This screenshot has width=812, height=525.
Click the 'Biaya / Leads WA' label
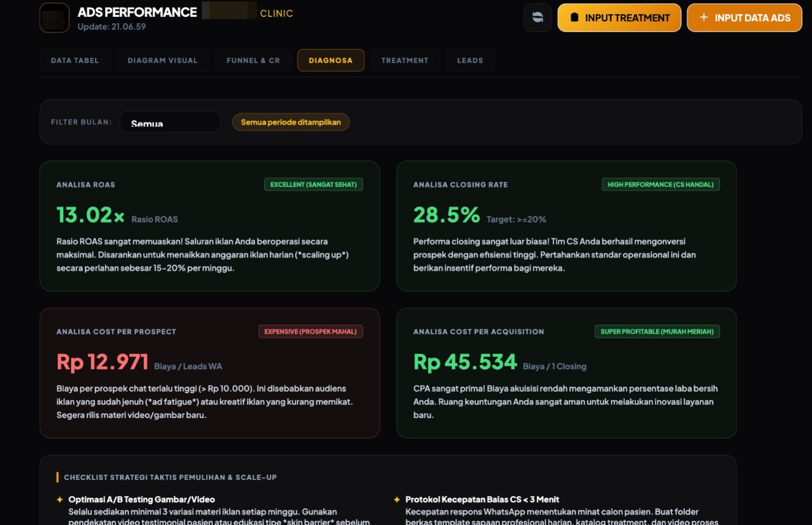coord(188,367)
